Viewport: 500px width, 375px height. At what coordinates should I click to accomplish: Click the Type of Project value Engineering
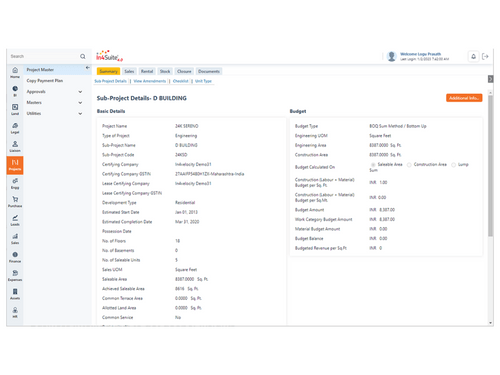186,136
